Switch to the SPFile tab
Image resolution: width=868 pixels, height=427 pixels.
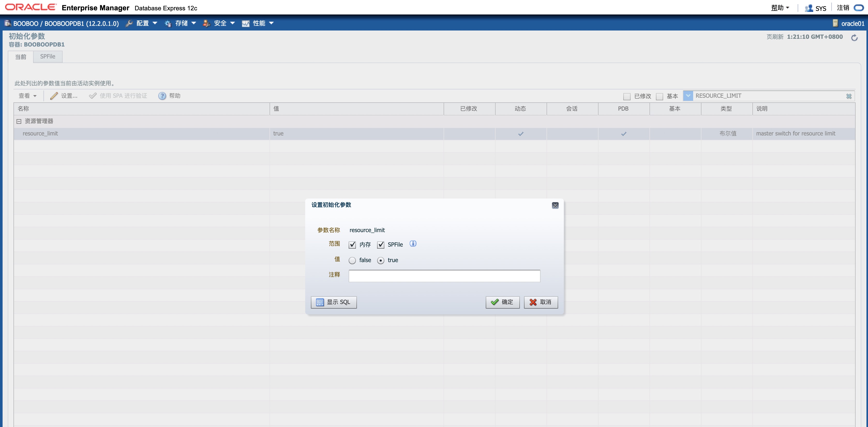pos(48,57)
